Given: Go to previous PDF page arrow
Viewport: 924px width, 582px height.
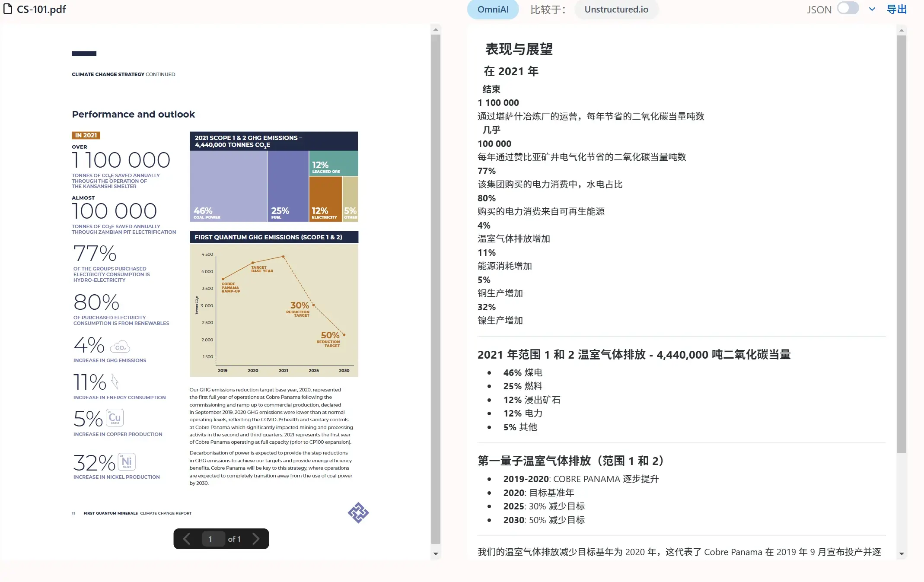Looking at the screenshot, I should click(x=187, y=539).
